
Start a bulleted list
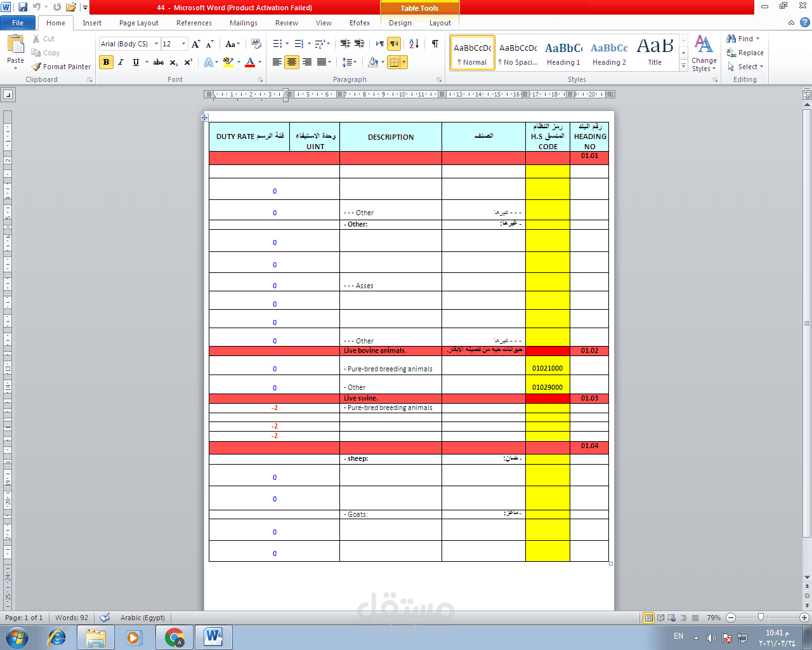point(277,44)
